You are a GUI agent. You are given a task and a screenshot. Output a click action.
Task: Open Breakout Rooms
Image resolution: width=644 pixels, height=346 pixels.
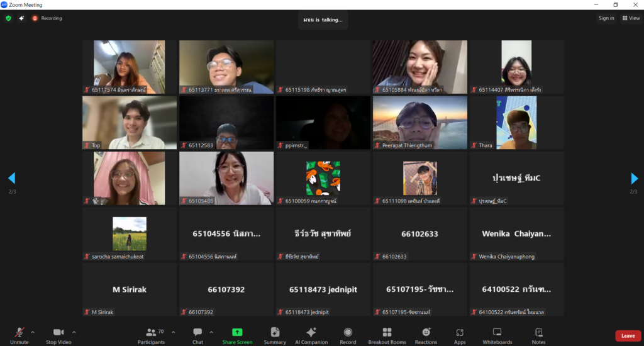click(x=387, y=335)
